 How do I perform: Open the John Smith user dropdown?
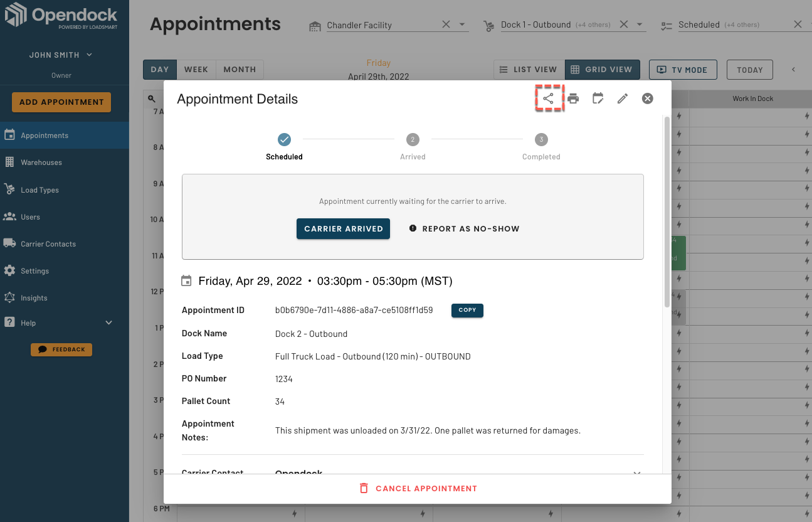tap(61, 55)
